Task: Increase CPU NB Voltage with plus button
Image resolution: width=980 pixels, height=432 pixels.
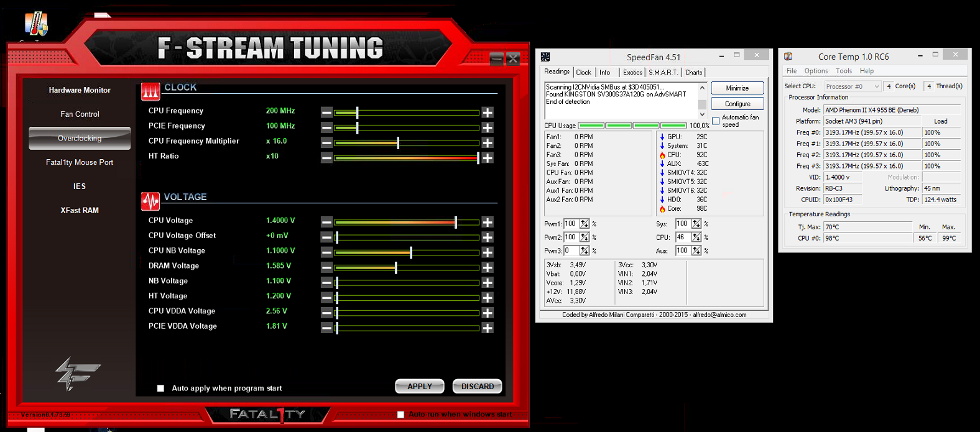Action: point(488,252)
